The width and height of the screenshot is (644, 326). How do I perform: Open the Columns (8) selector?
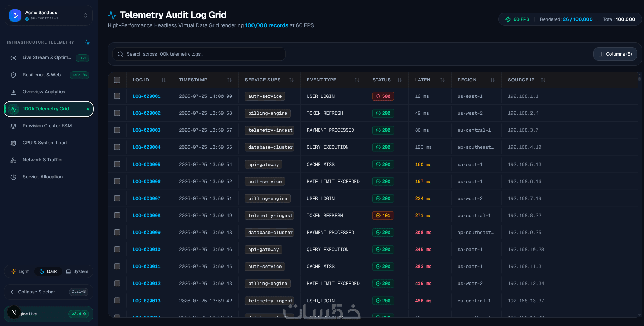click(615, 54)
